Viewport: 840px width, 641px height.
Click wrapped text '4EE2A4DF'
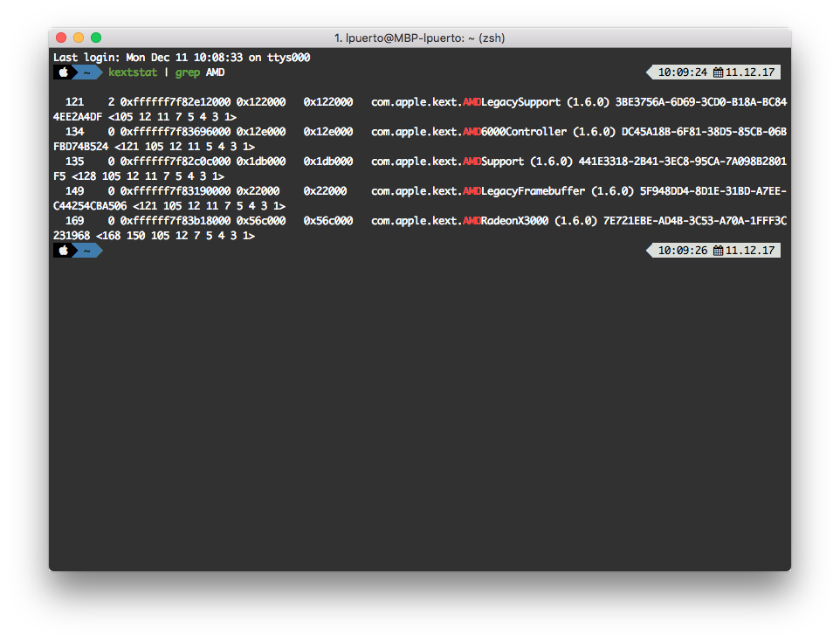point(78,117)
